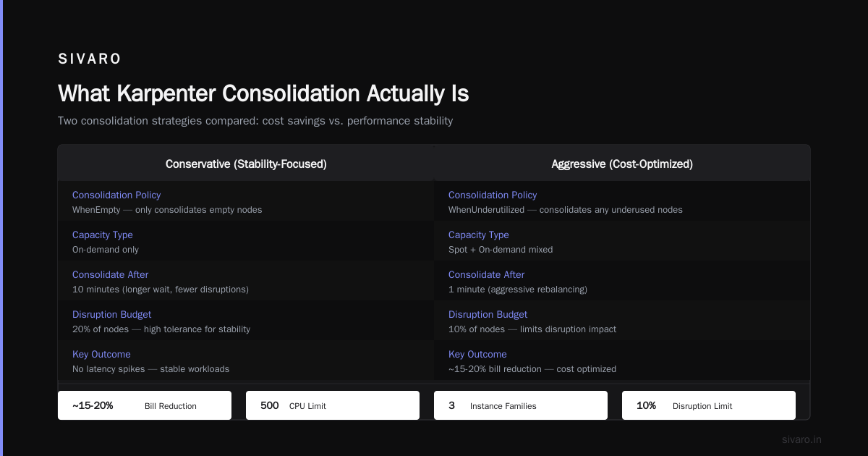Click the SIVARO brand logo text

coord(90,59)
